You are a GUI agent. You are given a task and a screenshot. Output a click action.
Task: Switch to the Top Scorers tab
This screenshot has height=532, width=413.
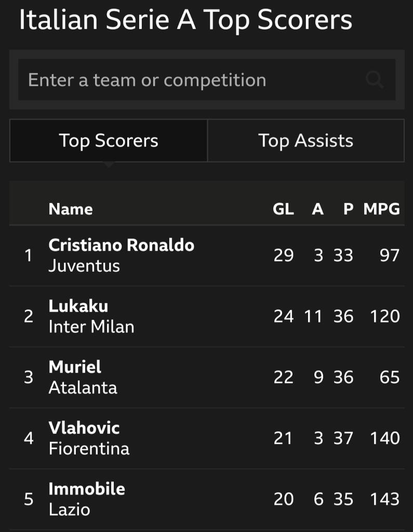click(109, 141)
